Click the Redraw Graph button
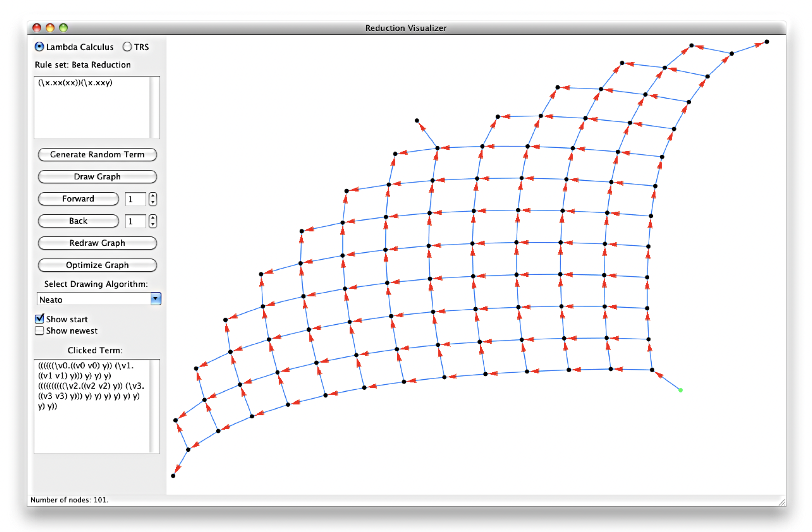This screenshot has width=812, height=532. [x=97, y=243]
